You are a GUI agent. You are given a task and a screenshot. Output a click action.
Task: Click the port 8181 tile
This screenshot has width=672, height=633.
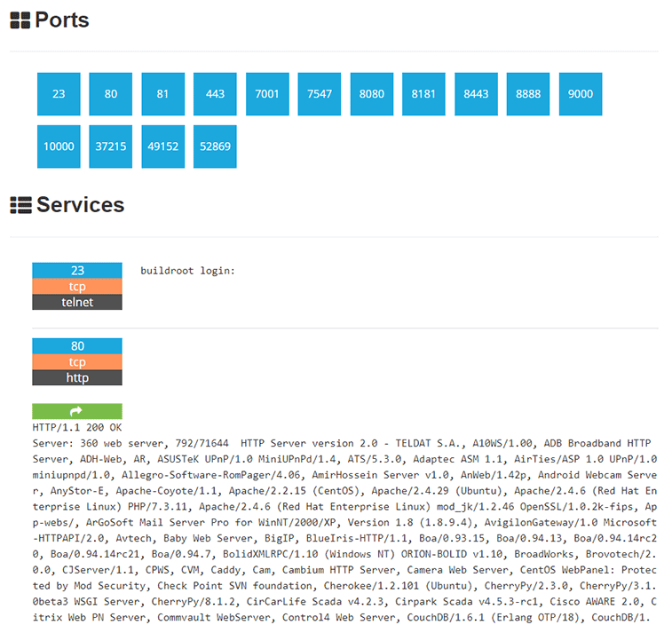click(x=423, y=94)
